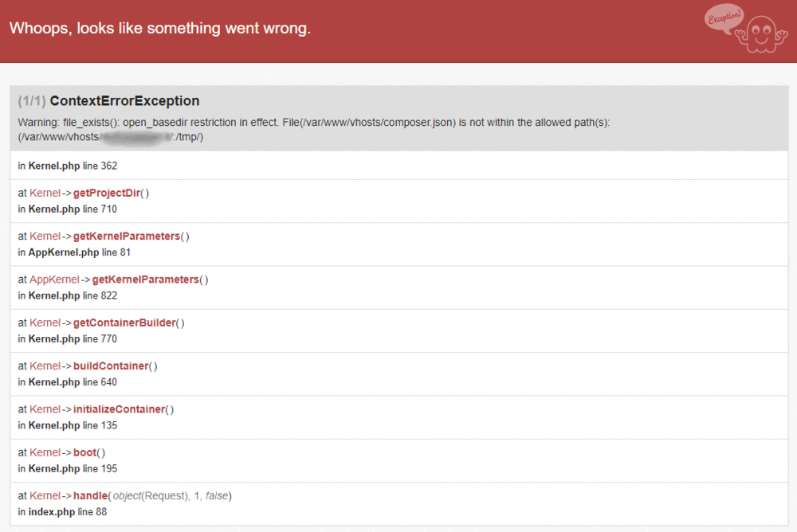Open the getProjectDir method link

[107, 193]
